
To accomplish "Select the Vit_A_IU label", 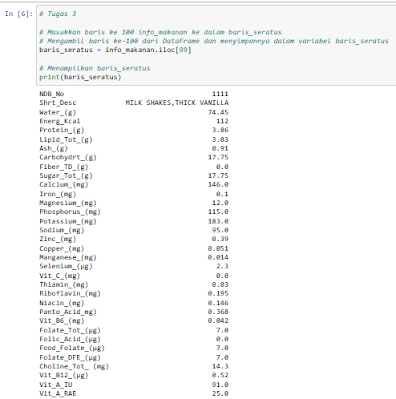I will point(56,385).
